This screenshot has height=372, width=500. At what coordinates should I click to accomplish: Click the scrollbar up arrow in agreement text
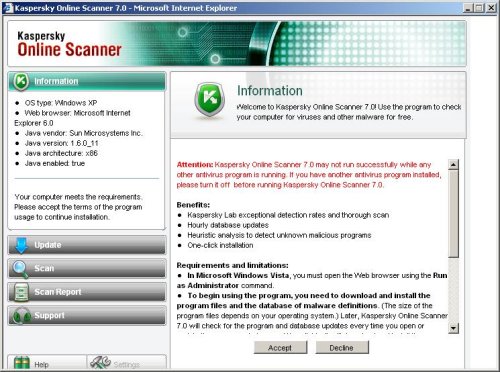pyautogui.click(x=453, y=165)
